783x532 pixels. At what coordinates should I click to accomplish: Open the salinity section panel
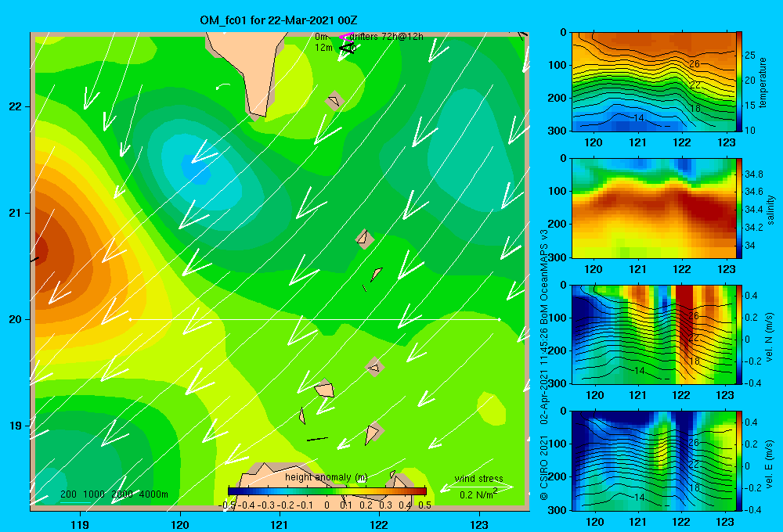click(654, 208)
